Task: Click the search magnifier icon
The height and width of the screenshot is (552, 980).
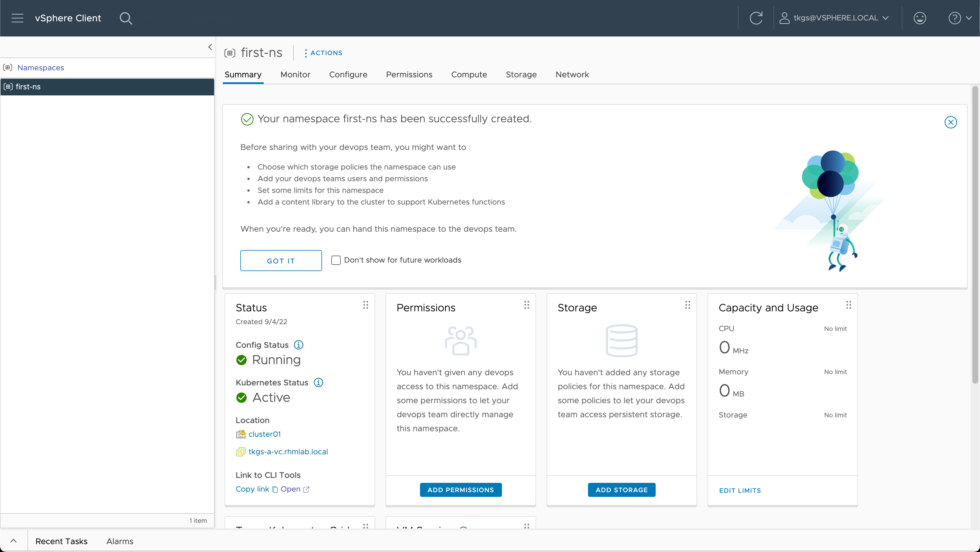Action: tap(125, 18)
